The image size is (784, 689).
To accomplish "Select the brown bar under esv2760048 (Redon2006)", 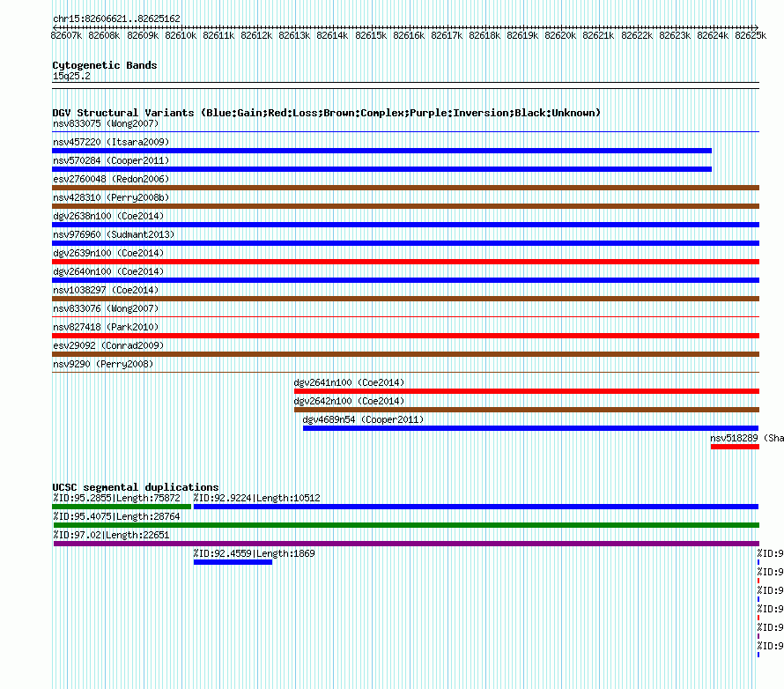I will pos(405,188).
